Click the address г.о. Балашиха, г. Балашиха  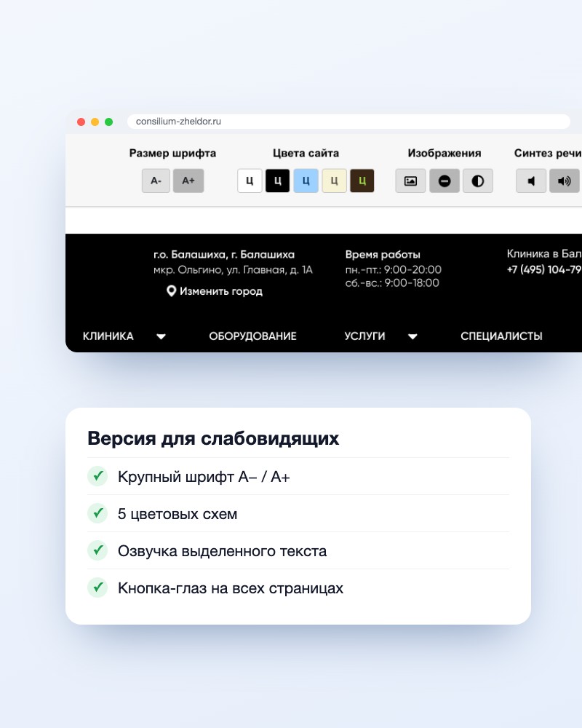point(223,254)
